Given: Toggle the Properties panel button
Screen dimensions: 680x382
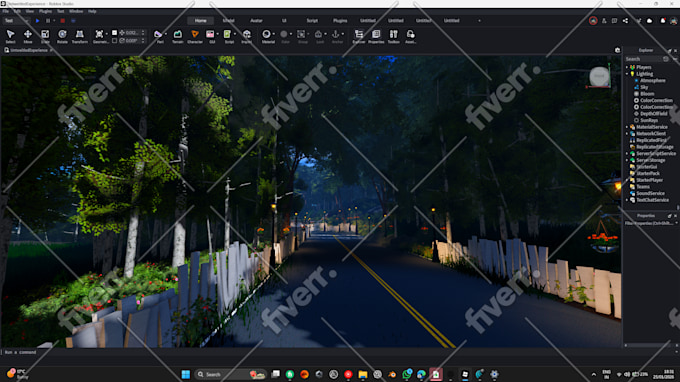Looking at the screenshot, I should [x=376, y=36].
